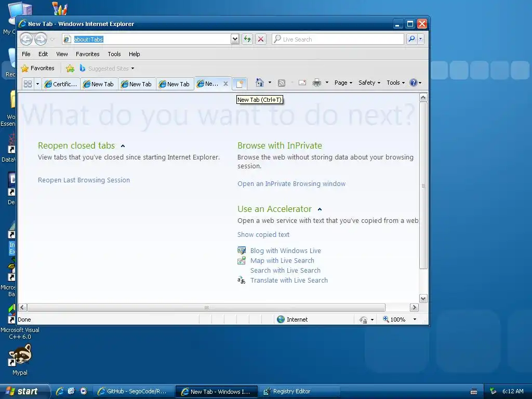The height and width of the screenshot is (399, 532).
Task: Close the active Ne... tab
Action: click(x=225, y=84)
